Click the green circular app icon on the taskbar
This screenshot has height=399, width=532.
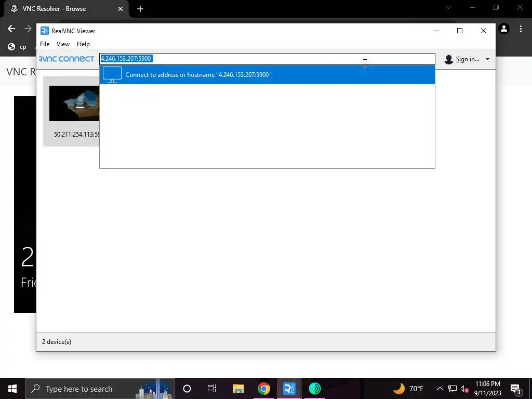pos(315,389)
